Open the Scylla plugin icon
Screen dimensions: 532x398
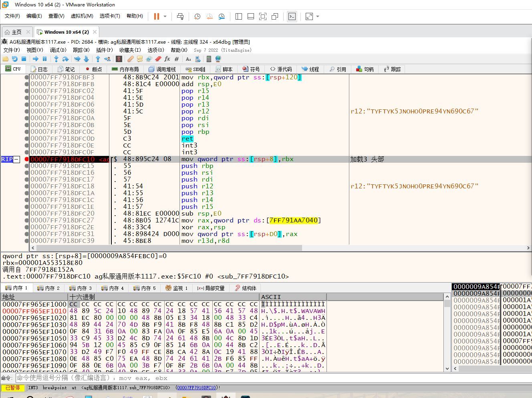point(119,59)
